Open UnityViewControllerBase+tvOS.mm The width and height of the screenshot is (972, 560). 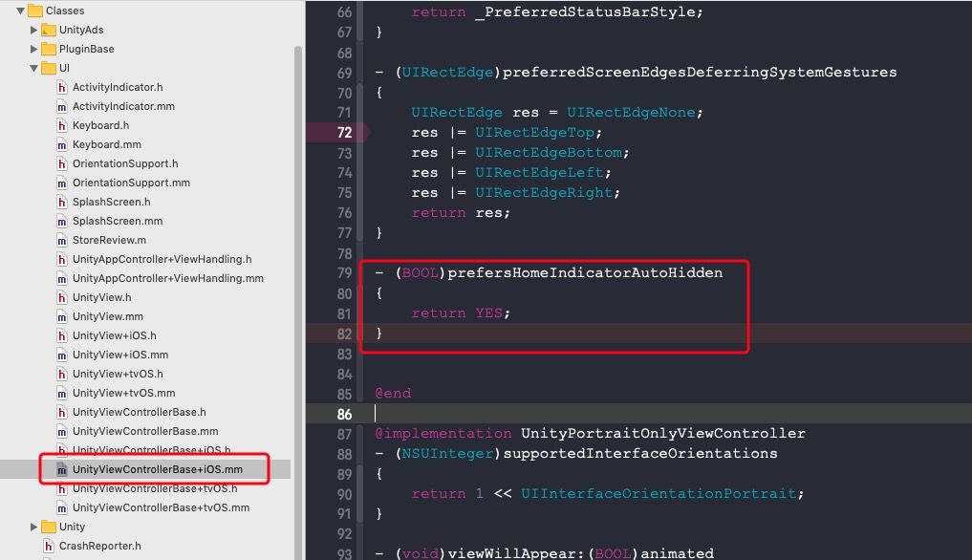(162, 507)
